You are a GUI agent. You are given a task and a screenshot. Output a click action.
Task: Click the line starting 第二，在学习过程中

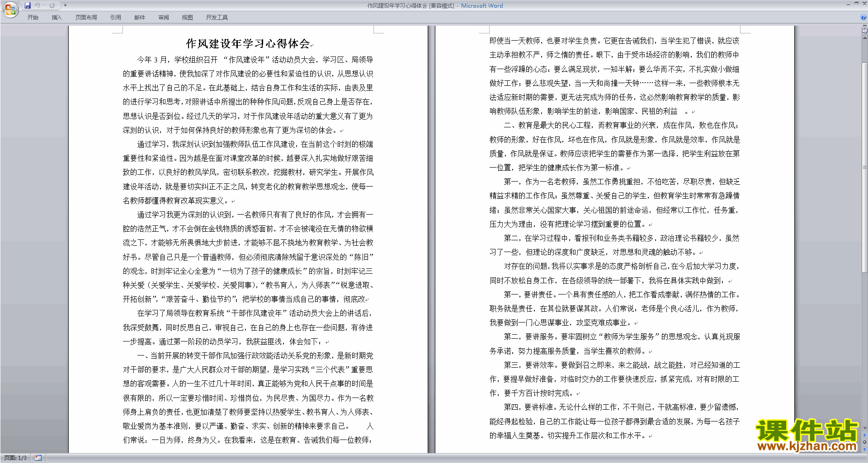tap(622, 238)
